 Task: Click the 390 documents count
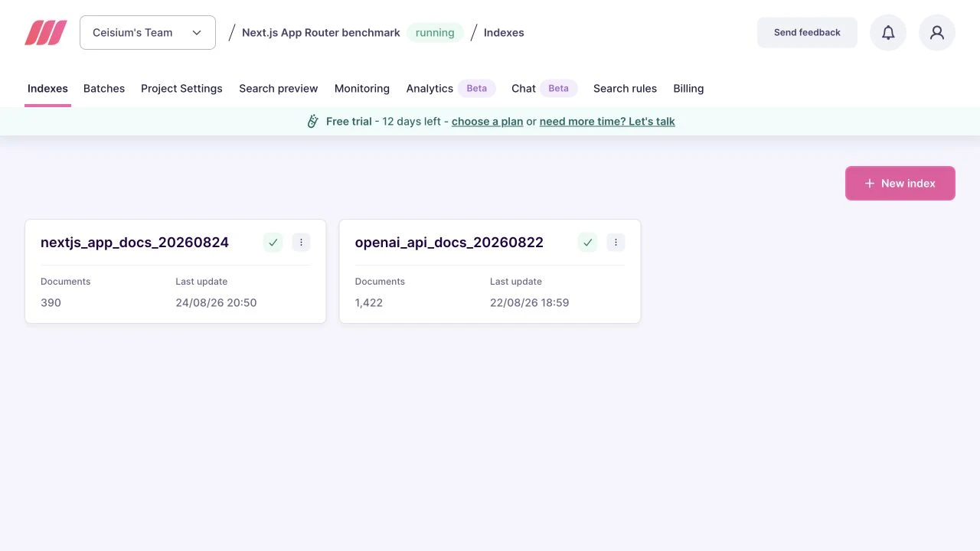pos(51,303)
